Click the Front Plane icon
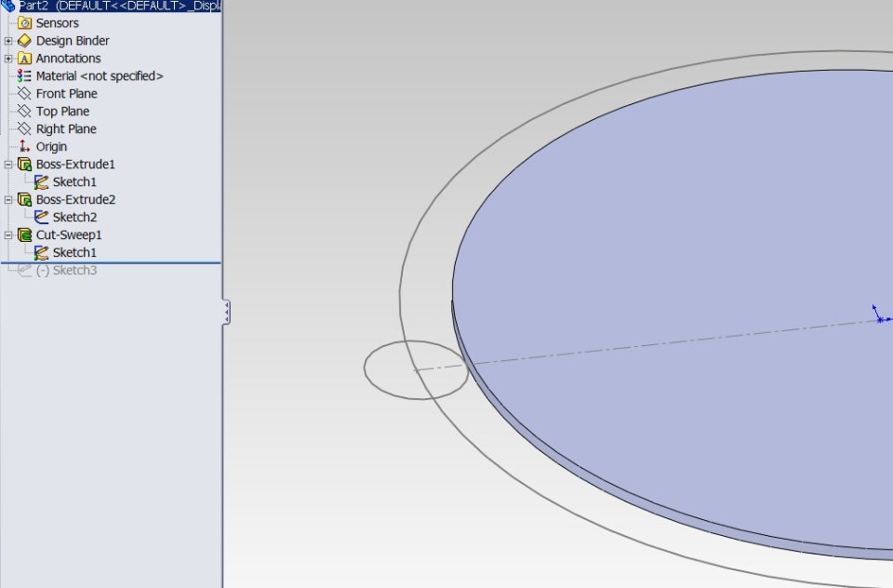The image size is (893, 588). [x=24, y=93]
